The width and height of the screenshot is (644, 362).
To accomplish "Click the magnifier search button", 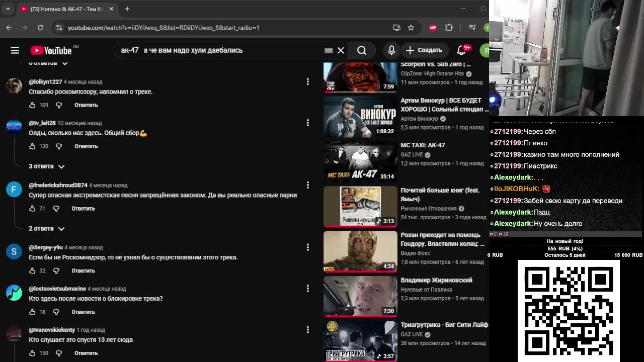I will coord(362,50).
